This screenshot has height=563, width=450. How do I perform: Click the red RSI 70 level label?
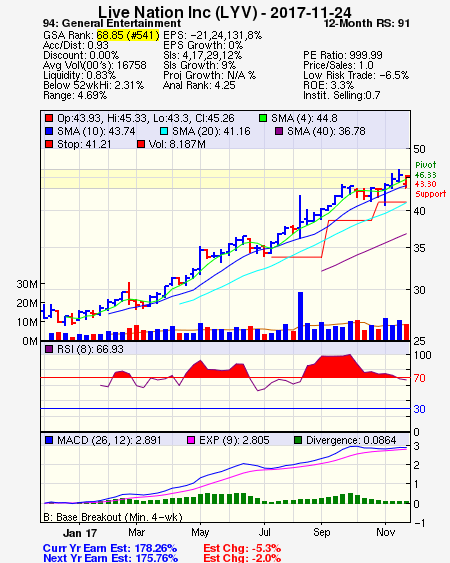[419, 378]
